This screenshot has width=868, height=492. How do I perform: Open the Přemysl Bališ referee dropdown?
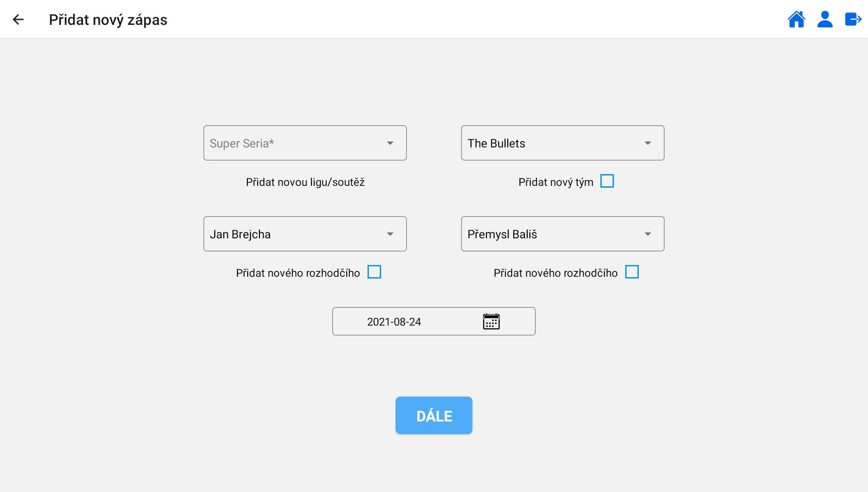point(552,234)
